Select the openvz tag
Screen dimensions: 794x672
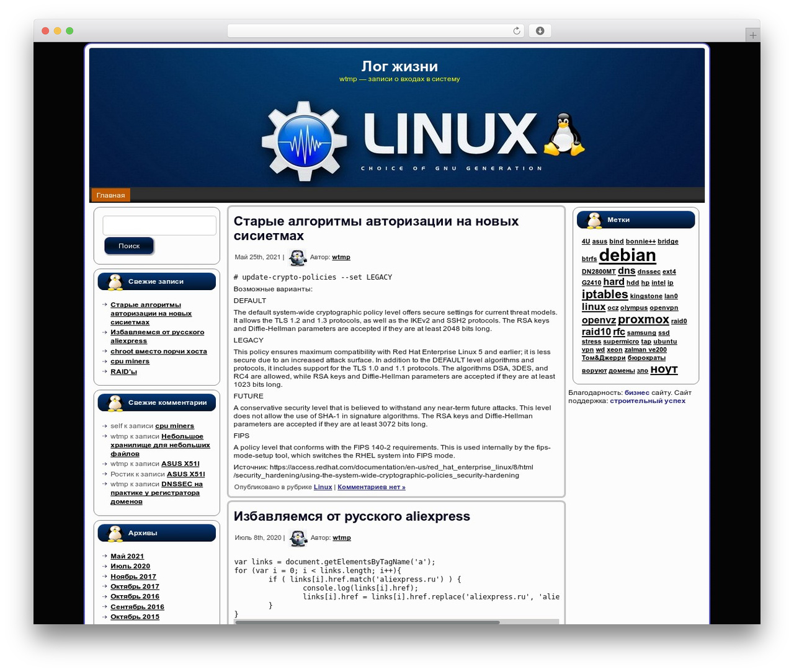tap(599, 321)
